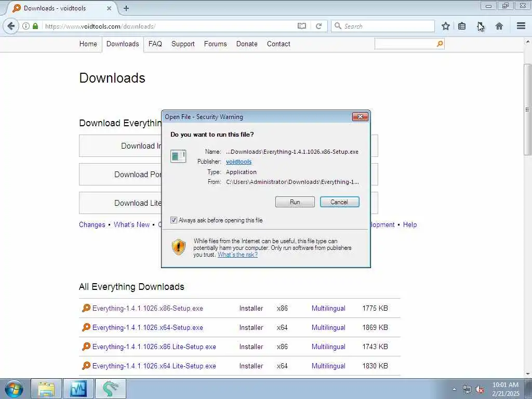Click the vertical page scrollbar thumb
The width and height of the screenshot is (532, 399).
coord(528,109)
